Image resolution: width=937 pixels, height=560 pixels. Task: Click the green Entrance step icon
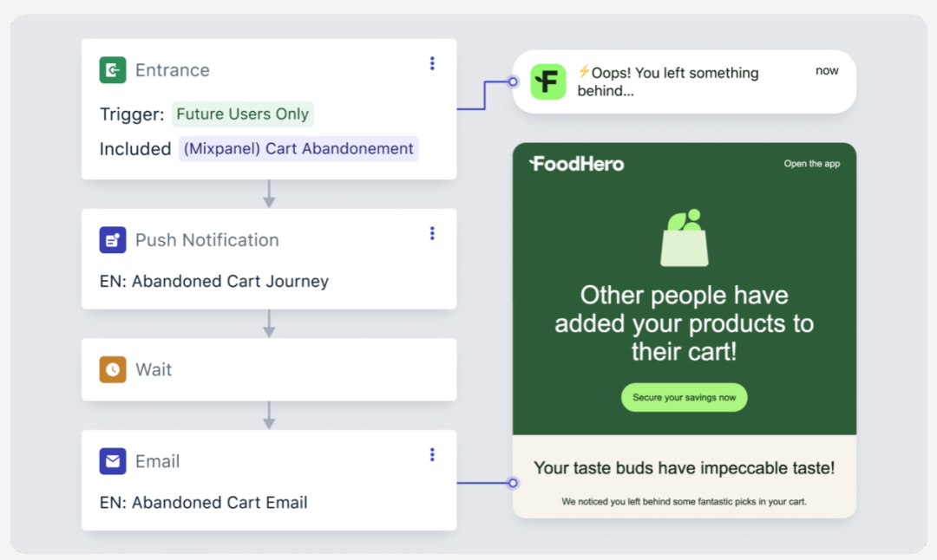tap(112, 70)
